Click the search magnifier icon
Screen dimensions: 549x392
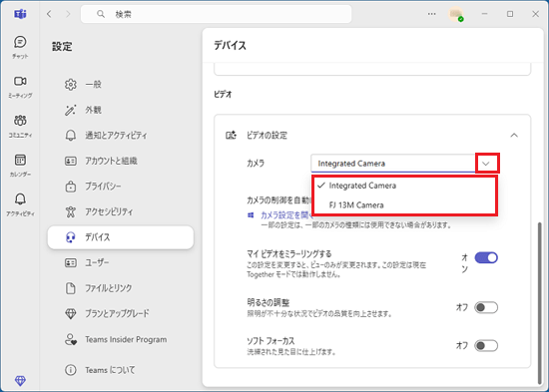[x=101, y=14]
